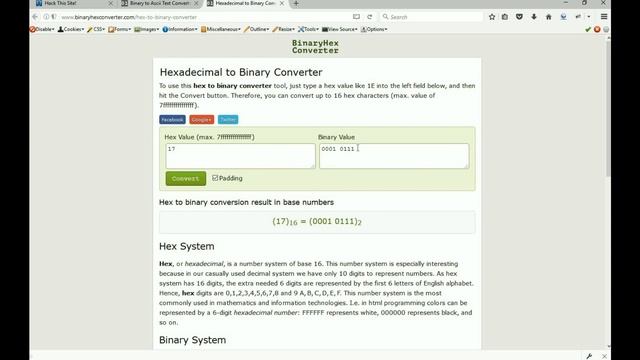Screen dimensions: 640x360
Task: Open the Outline dropdown menu
Action: coord(256,29)
